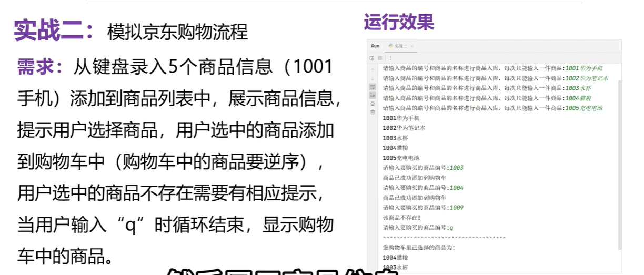Click the dashed separator output line

coord(444,238)
